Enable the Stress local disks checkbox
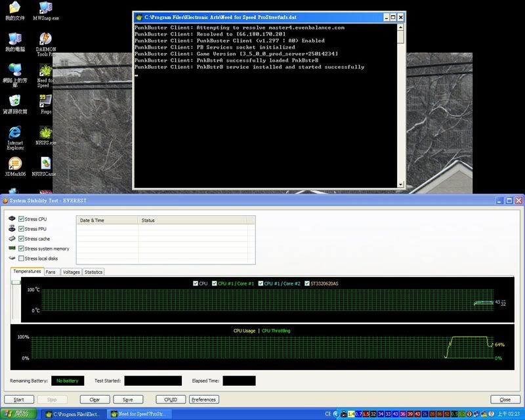 pos(22,259)
